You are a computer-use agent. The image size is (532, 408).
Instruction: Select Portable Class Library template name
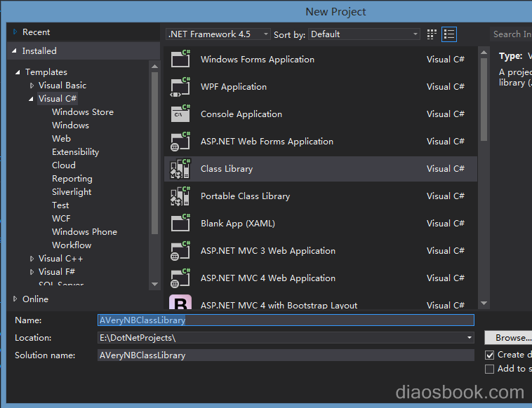(x=246, y=196)
